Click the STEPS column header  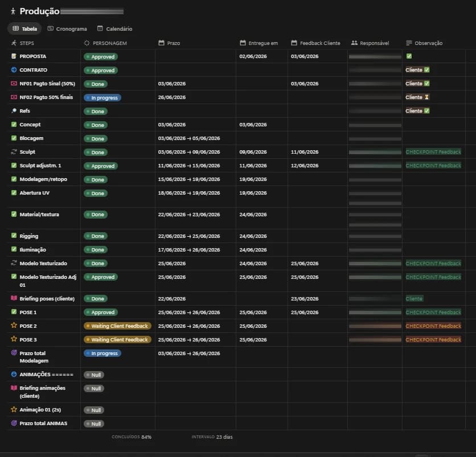click(x=23, y=43)
